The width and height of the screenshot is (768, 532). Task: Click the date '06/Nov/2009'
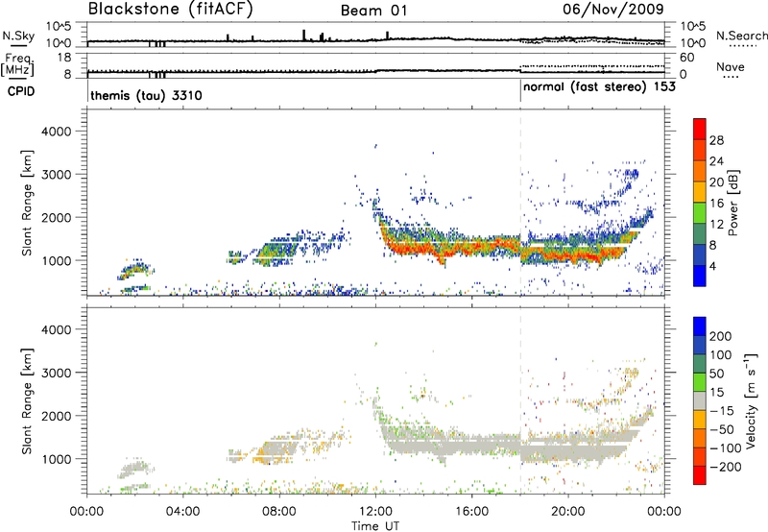coord(613,9)
